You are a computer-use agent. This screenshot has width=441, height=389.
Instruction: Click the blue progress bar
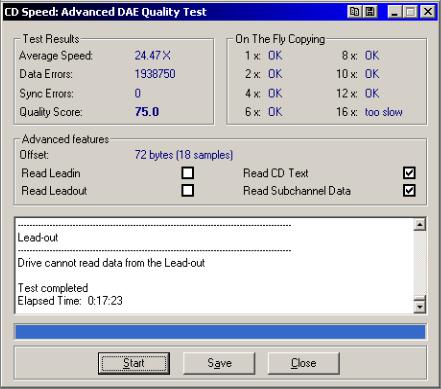pyautogui.click(x=220, y=332)
